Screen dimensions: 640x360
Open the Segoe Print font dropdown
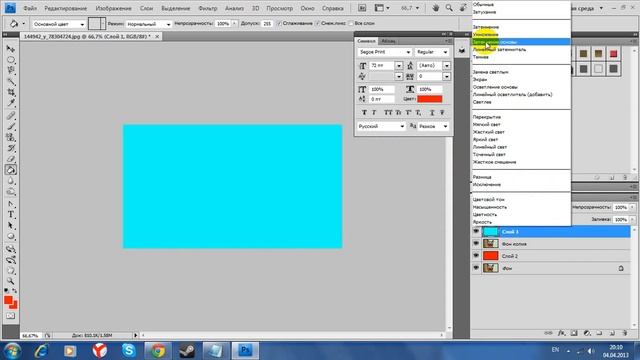pyautogui.click(x=384, y=52)
